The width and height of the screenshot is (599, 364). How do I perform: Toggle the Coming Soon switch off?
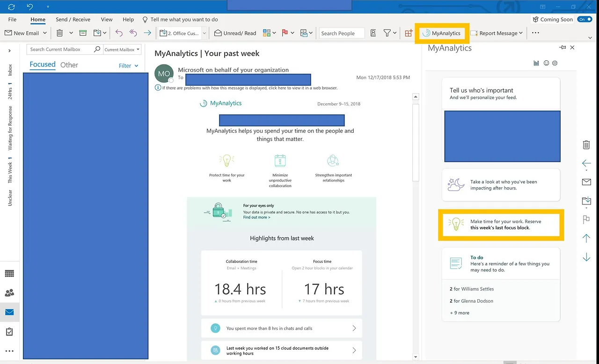[x=584, y=19]
